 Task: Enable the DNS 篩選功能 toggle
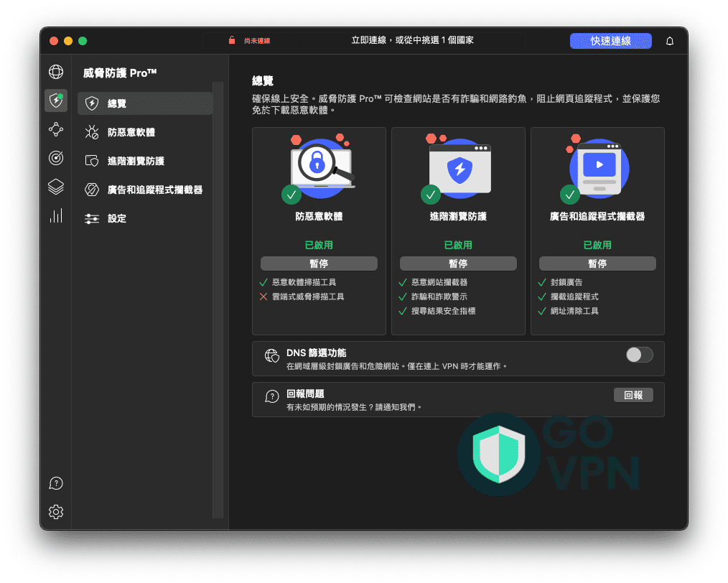[639, 354]
